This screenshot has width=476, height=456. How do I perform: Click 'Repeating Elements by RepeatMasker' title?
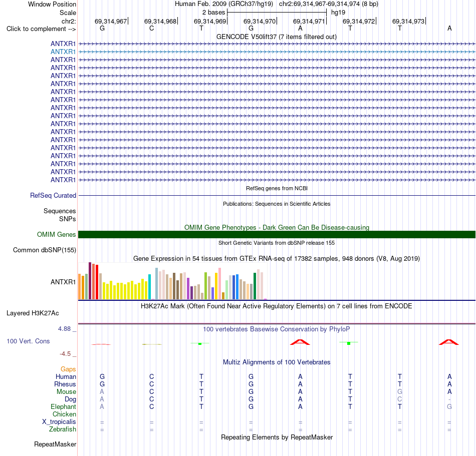tap(277, 437)
